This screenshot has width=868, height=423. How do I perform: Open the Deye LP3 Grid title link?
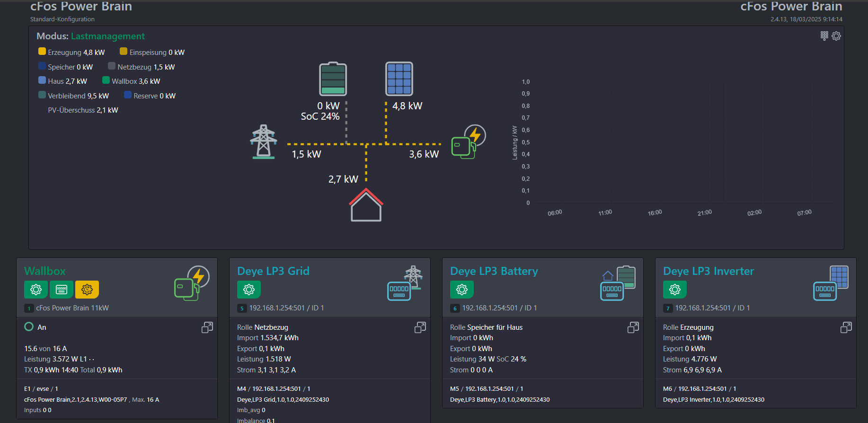coord(273,271)
